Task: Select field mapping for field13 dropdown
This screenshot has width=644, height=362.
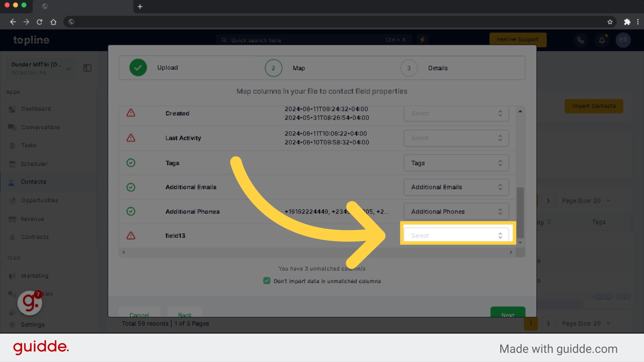Action: (x=456, y=235)
